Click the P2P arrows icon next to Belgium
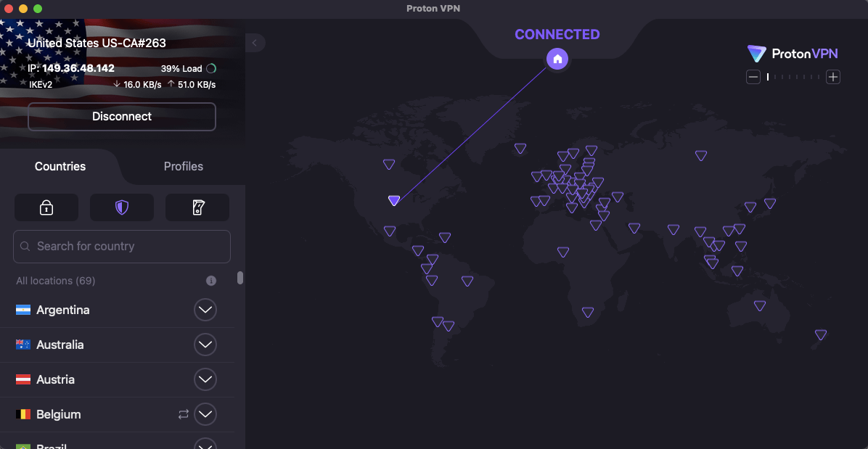This screenshot has width=868, height=449. [x=184, y=414]
